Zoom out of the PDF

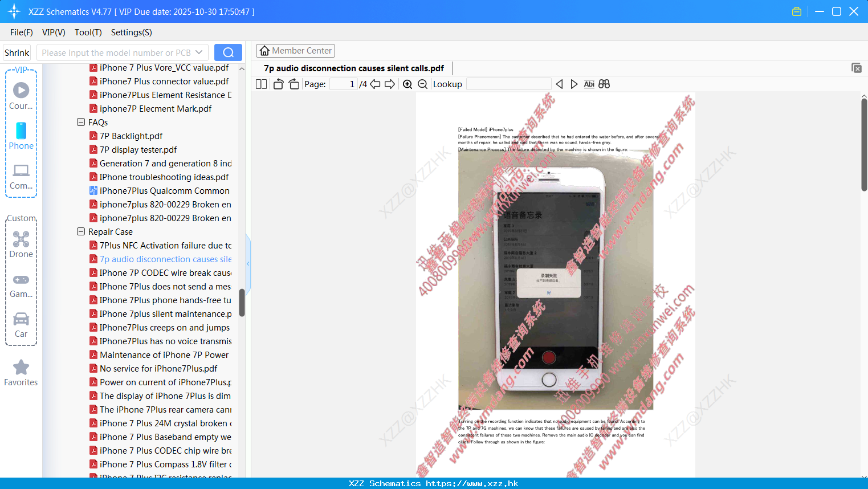click(422, 84)
